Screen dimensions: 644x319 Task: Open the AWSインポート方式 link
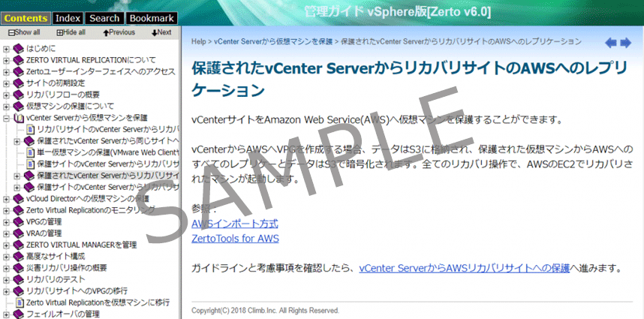[234, 224]
